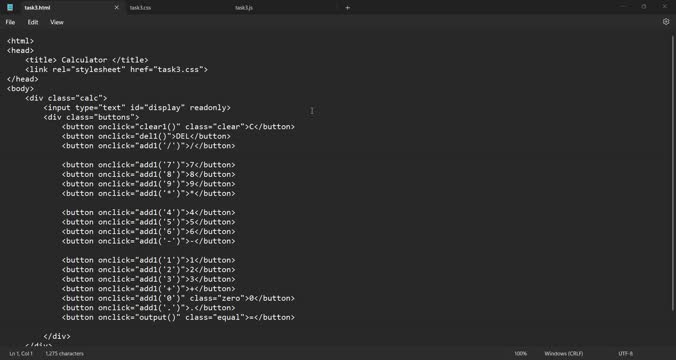676x360 pixels.
Task: Click the 1,275 characters count in status bar
Action: [x=65, y=354]
